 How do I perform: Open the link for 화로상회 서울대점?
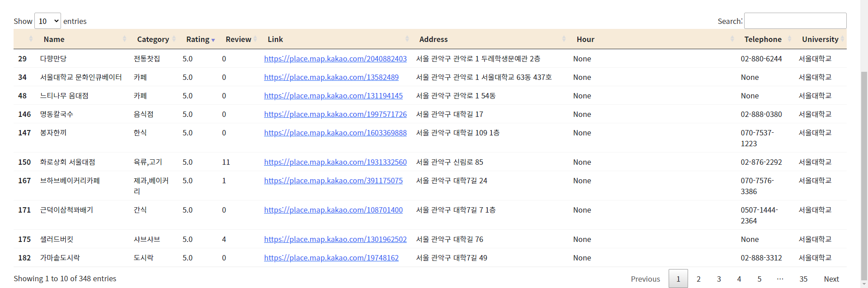click(x=335, y=162)
